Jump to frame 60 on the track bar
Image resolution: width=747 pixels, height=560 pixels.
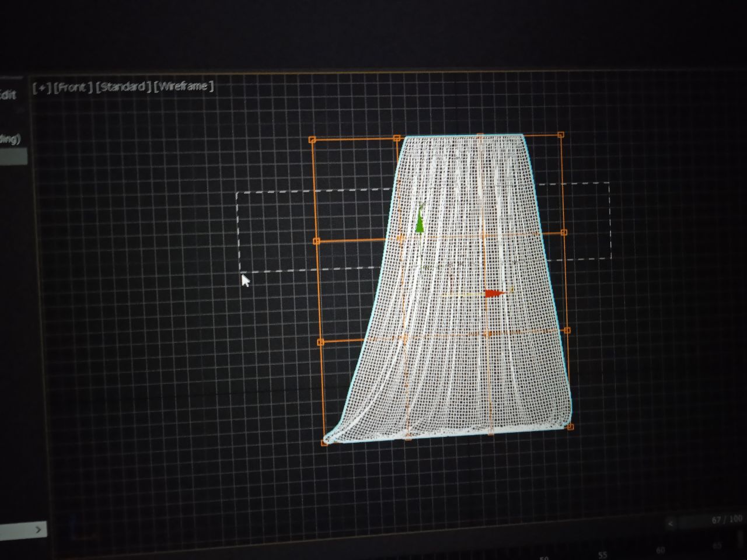[x=660, y=550]
